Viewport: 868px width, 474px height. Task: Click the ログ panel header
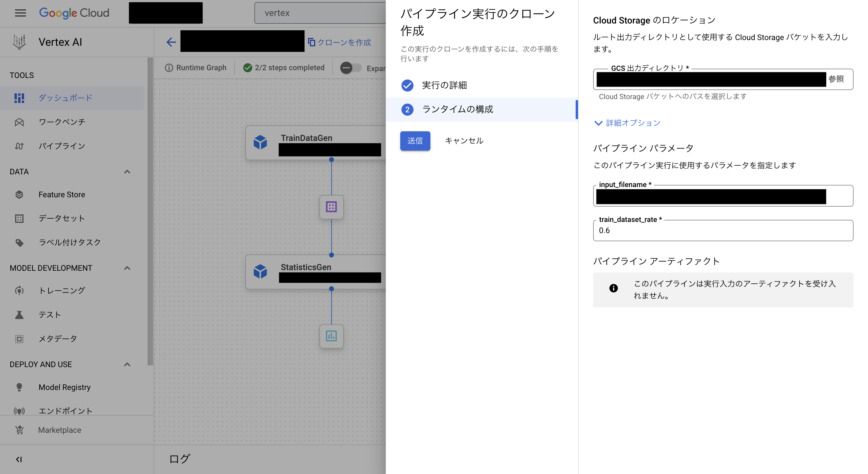pyautogui.click(x=180, y=459)
